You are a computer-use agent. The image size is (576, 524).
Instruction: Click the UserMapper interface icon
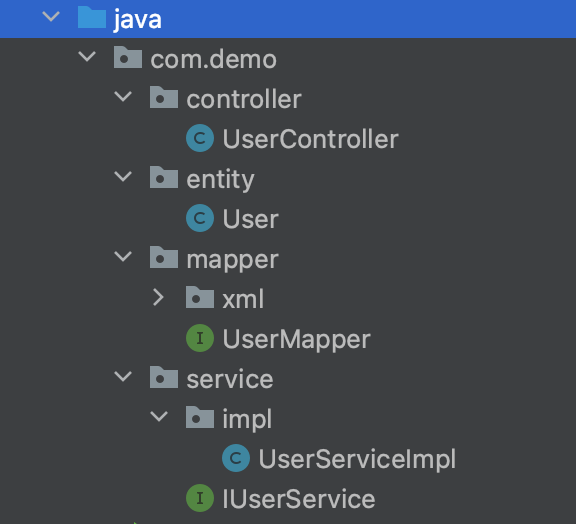point(200,338)
